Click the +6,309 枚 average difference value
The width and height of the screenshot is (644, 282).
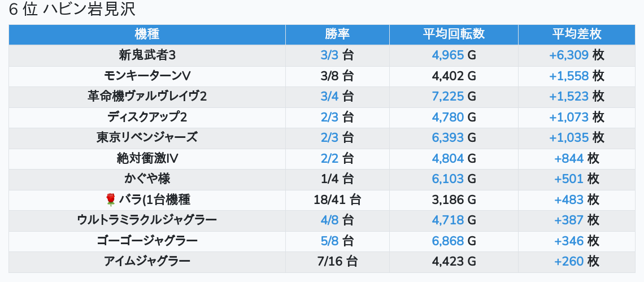point(576,55)
